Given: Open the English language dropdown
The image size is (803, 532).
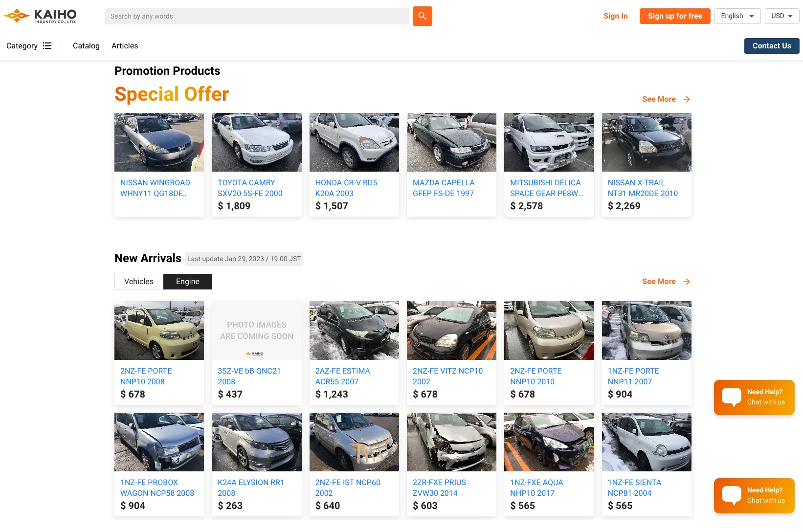Looking at the screenshot, I should 737,16.
